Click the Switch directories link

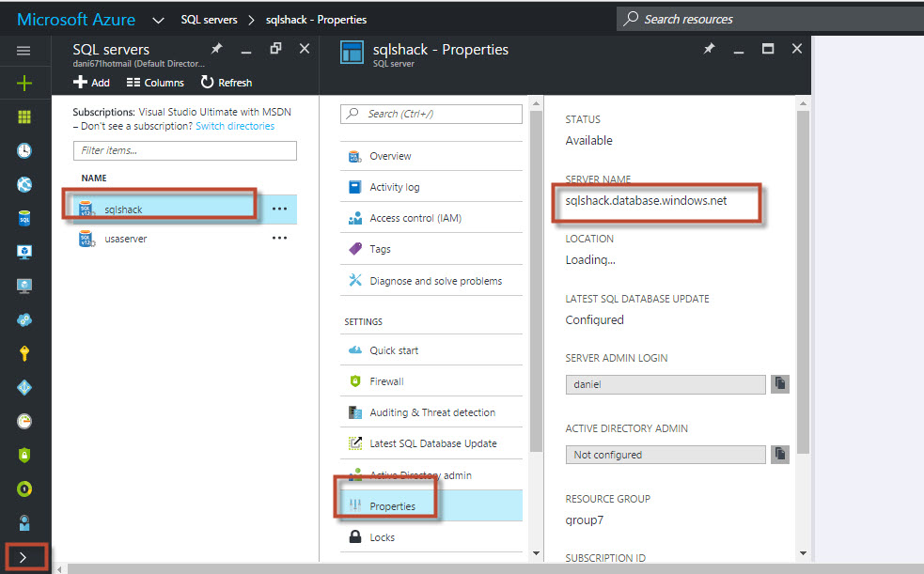tap(235, 126)
